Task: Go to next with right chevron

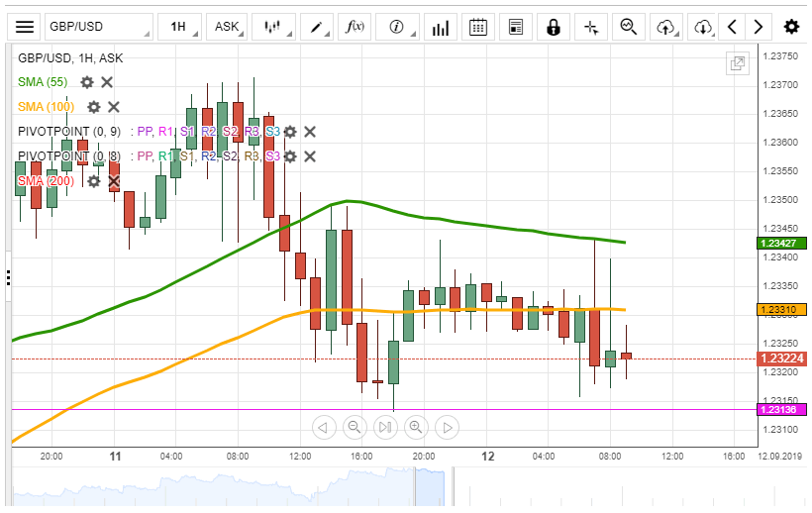Action: coord(759,27)
